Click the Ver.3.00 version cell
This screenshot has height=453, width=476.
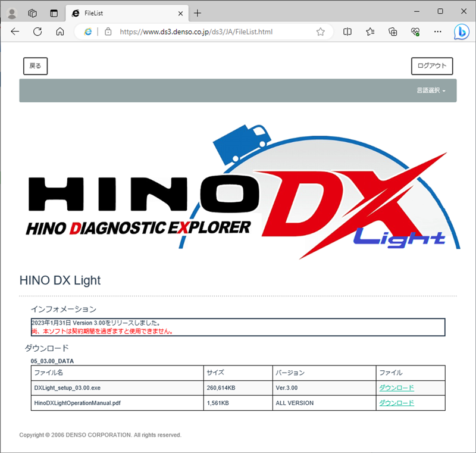(324, 388)
